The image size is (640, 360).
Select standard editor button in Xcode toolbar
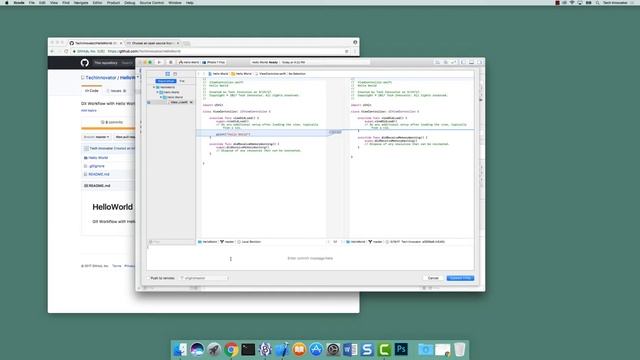click(438, 62)
